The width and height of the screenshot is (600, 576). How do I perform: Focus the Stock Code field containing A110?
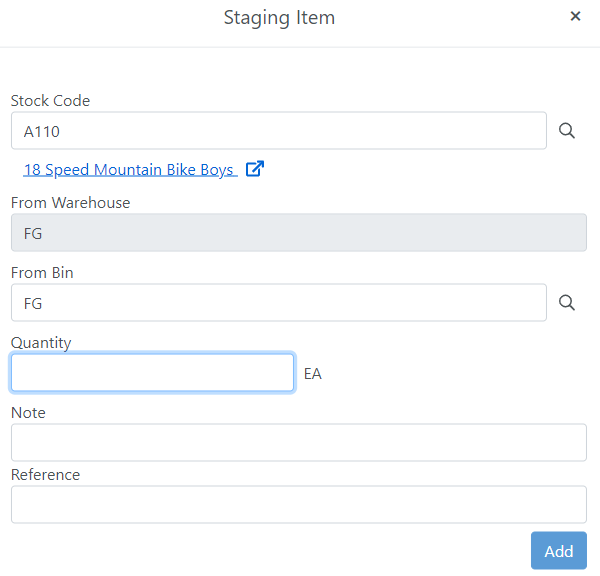[278, 131]
